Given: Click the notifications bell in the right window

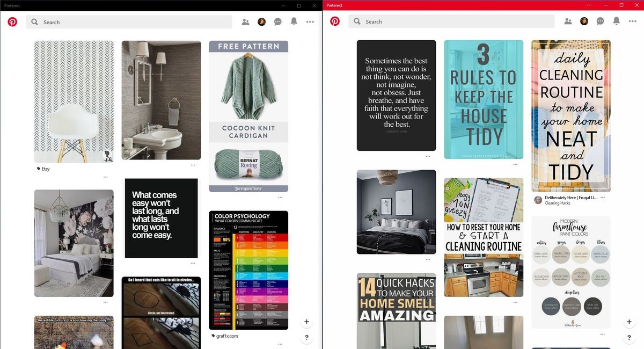Looking at the screenshot, I should (x=616, y=21).
